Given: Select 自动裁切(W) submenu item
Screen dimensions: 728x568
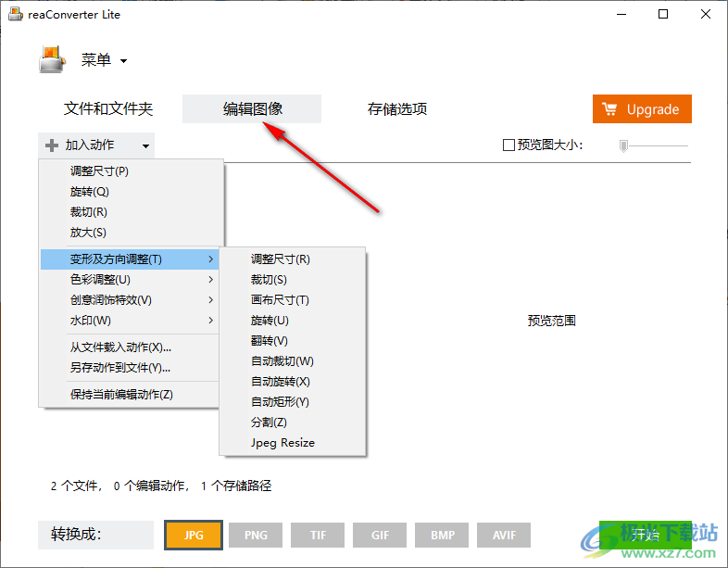Looking at the screenshot, I should coord(293,361).
